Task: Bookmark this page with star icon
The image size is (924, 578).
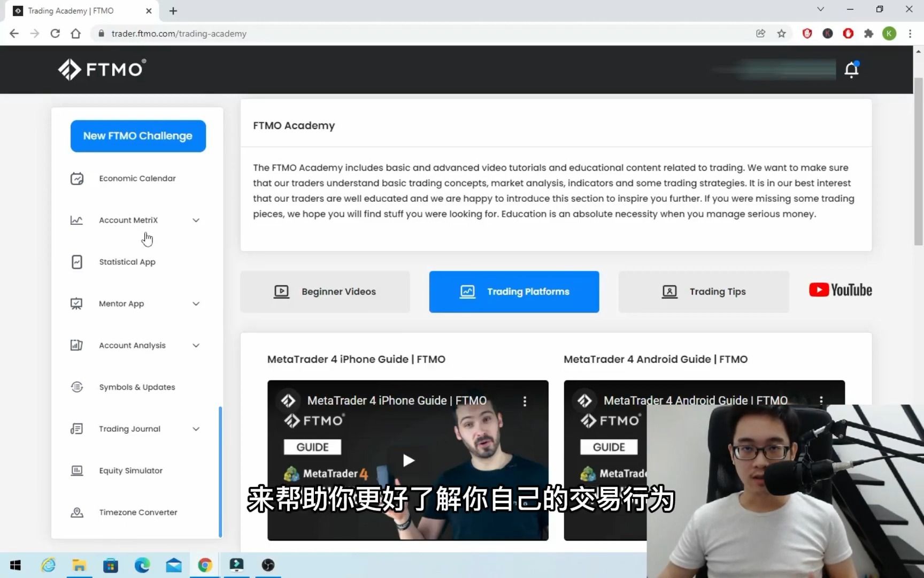Action: [781, 34]
